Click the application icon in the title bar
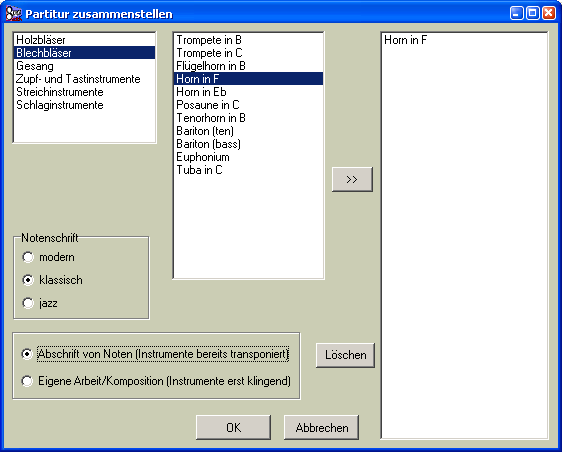This screenshot has width=562, height=452. 13,14
